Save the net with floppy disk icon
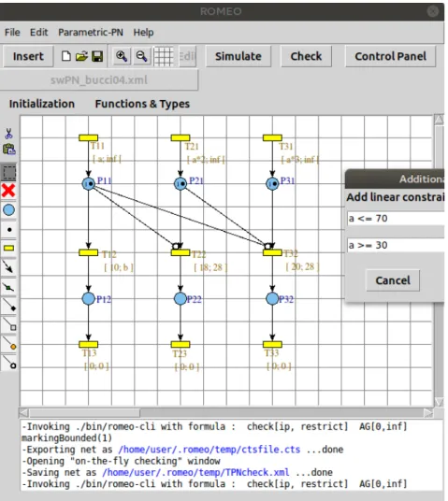 pyautogui.click(x=97, y=57)
